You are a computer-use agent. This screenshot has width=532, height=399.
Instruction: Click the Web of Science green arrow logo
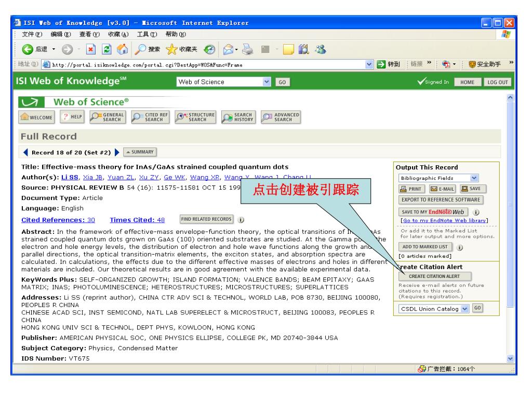(31, 102)
